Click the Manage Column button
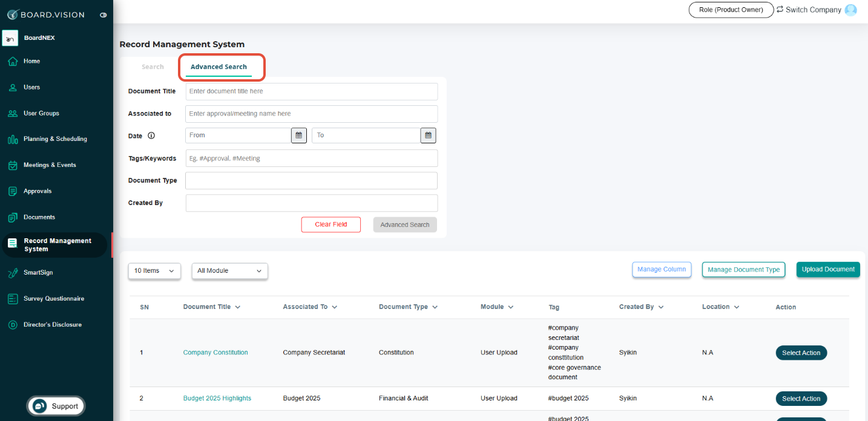Screen dimensions: 868x421 click(x=662, y=270)
